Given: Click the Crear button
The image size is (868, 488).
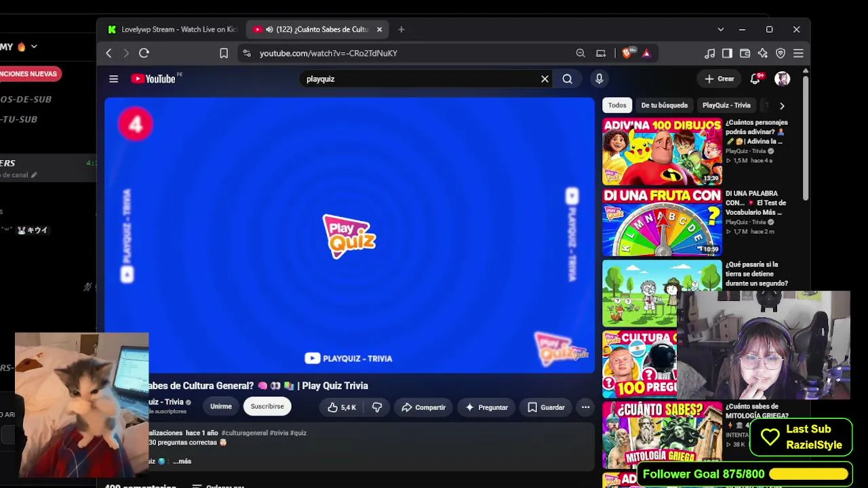Looking at the screenshot, I should pos(719,79).
